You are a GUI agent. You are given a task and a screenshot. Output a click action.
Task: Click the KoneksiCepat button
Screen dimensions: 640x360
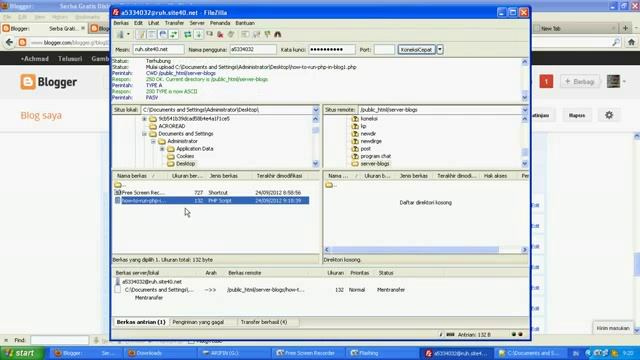pyautogui.click(x=416, y=49)
